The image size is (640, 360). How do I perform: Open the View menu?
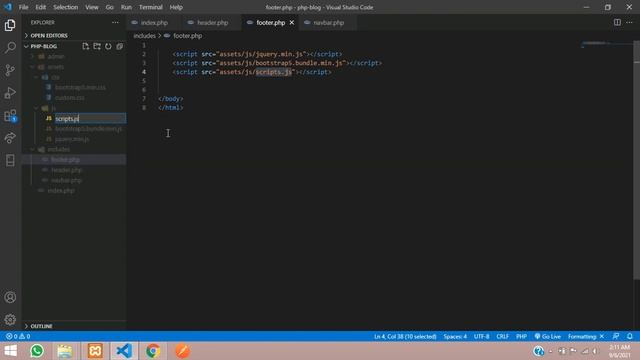(x=91, y=7)
